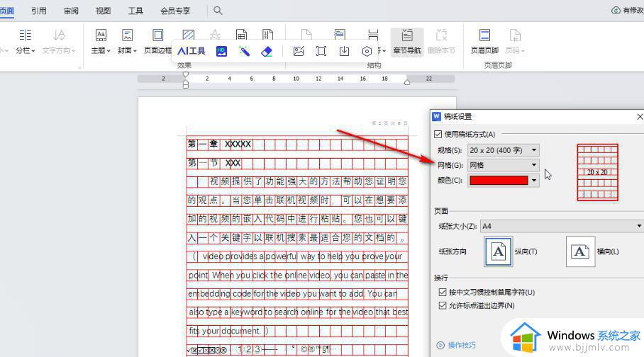Click the AI工具 button in floating toolbar
644x357 pixels.
tap(191, 51)
